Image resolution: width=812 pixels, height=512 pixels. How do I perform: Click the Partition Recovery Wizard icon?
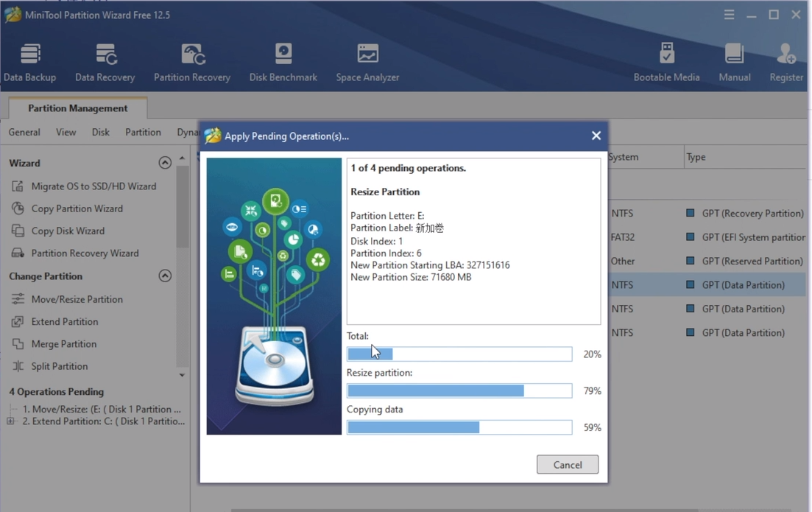tap(18, 253)
